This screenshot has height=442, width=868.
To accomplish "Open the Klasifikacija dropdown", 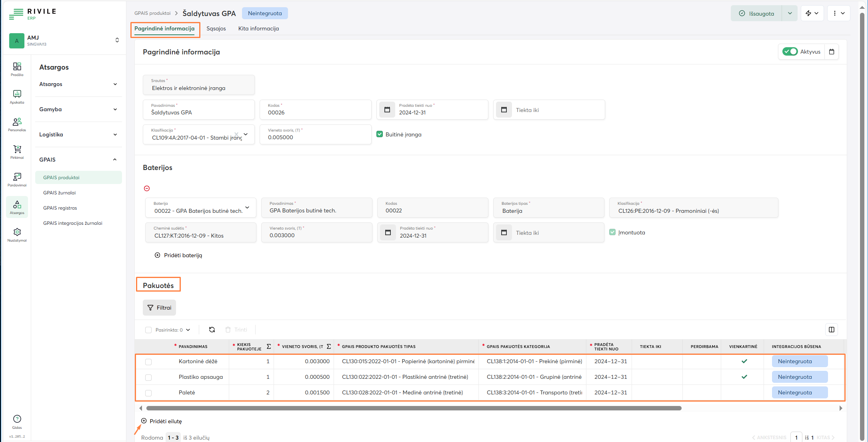I will click(x=246, y=134).
